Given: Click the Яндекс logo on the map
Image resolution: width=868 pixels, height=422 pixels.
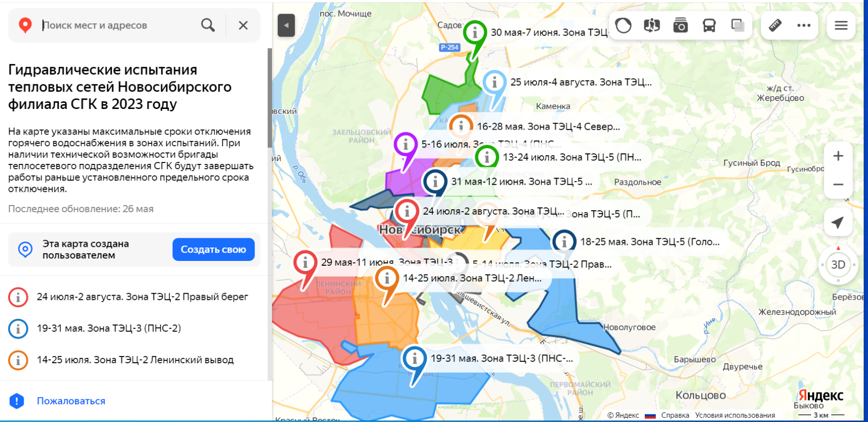Looking at the screenshot, I should tap(821, 396).
